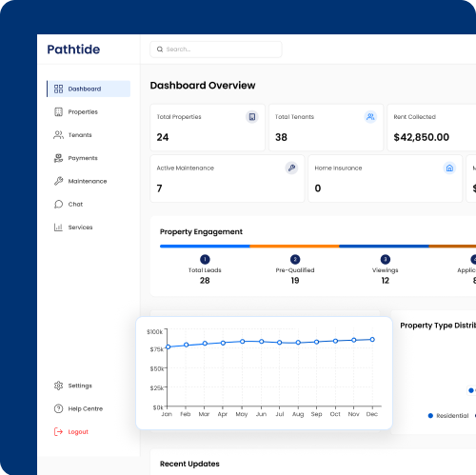Click step 3 circle above Viewings
Screen dimensions: 476x475
click(386, 259)
